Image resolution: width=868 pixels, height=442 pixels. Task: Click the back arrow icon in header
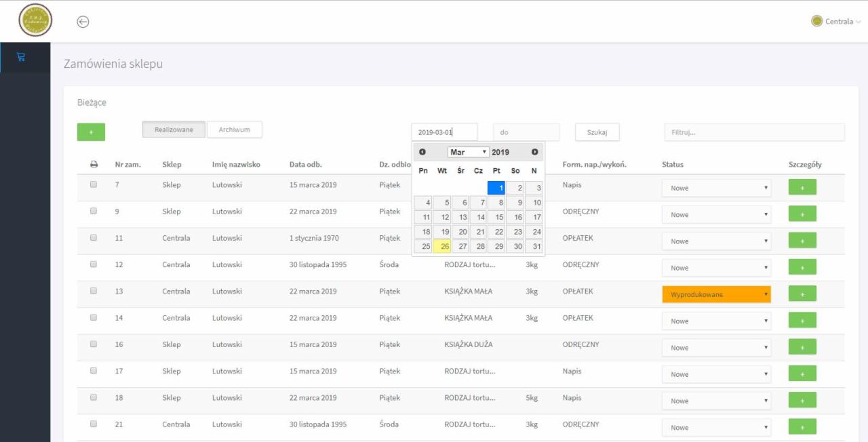click(83, 22)
